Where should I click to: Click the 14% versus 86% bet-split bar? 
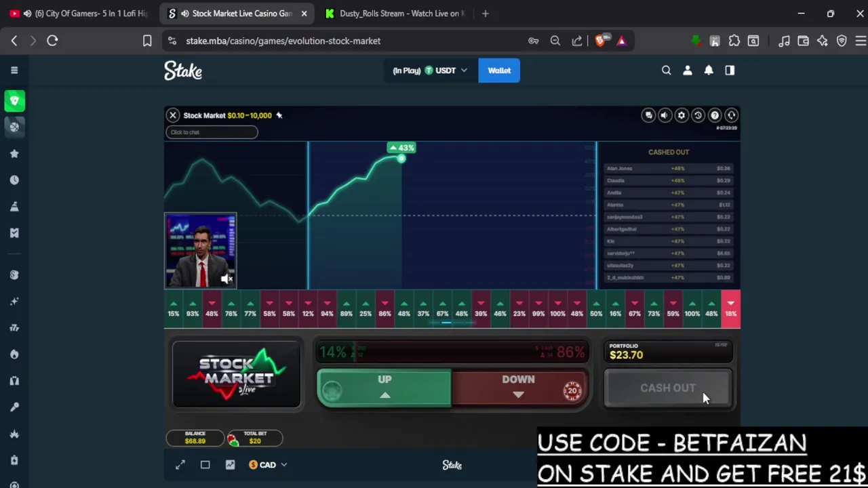[x=452, y=352]
